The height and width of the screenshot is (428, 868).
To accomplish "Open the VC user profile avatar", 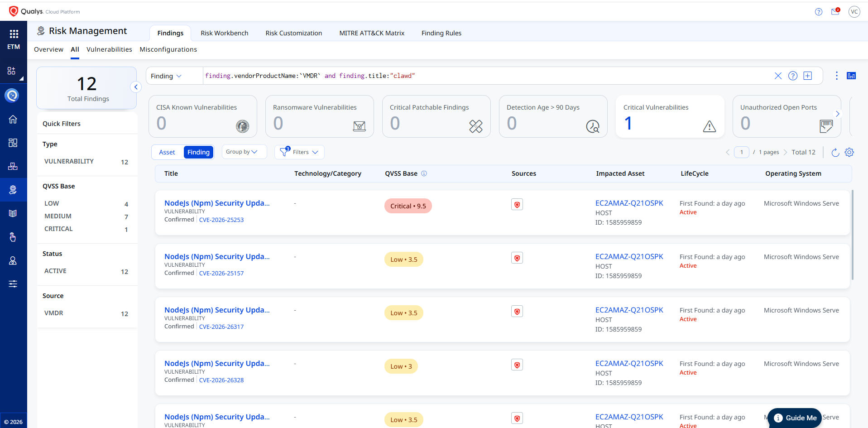I will pos(854,12).
